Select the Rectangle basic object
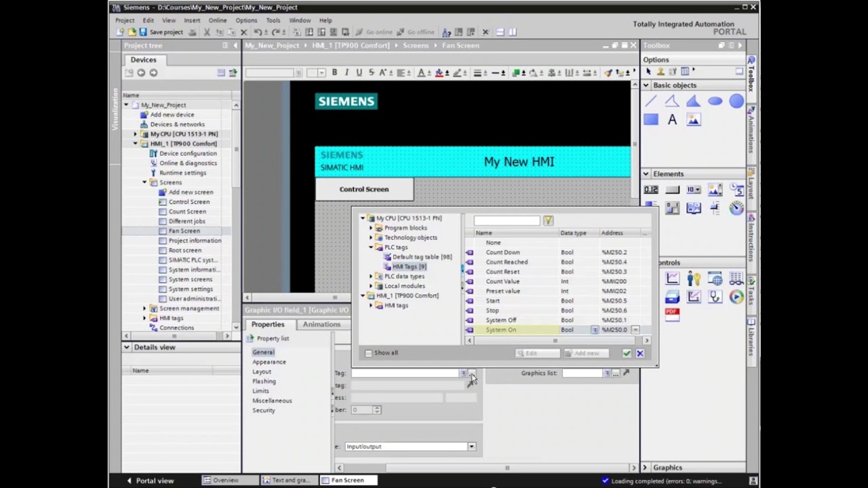 click(651, 120)
